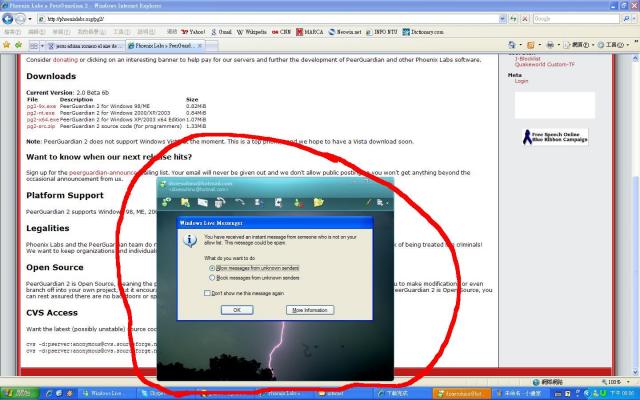The height and width of the screenshot is (400, 640).
Task: Click Messenger block contact toolbar icon
Action: (x=299, y=202)
